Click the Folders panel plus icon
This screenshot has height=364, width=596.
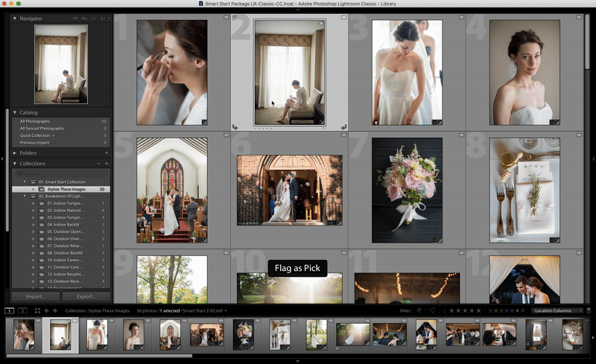click(x=107, y=153)
